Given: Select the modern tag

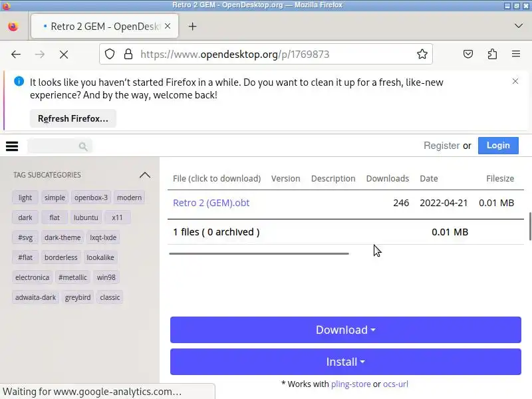Looking at the screenshot, I should tap(129, 198).
